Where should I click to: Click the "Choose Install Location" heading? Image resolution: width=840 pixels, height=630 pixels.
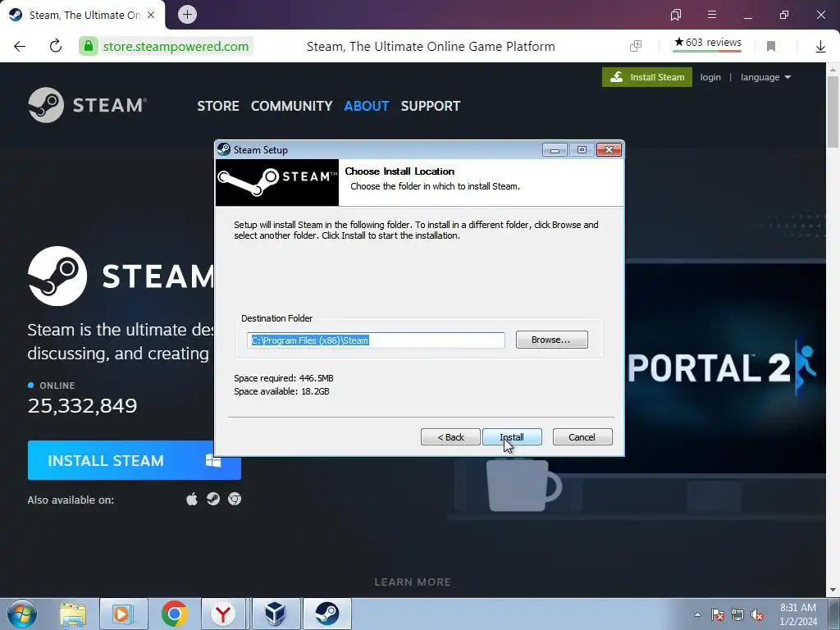point(399,171)
